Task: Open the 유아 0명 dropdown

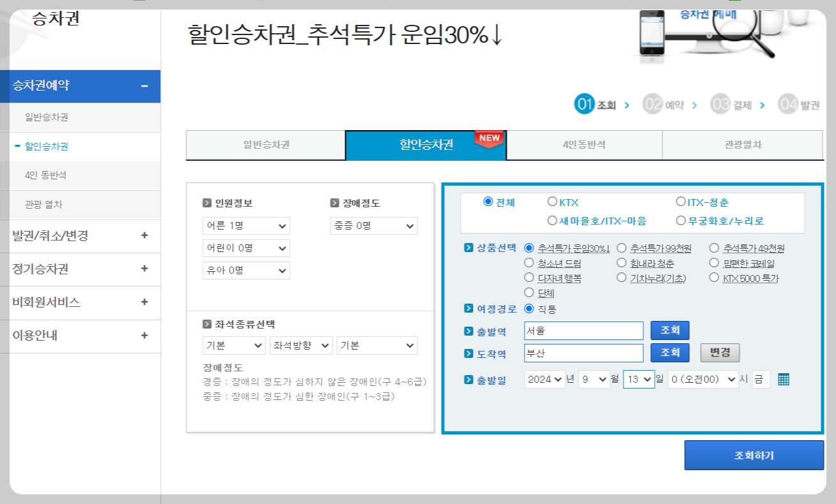Action: coord(246,271)
